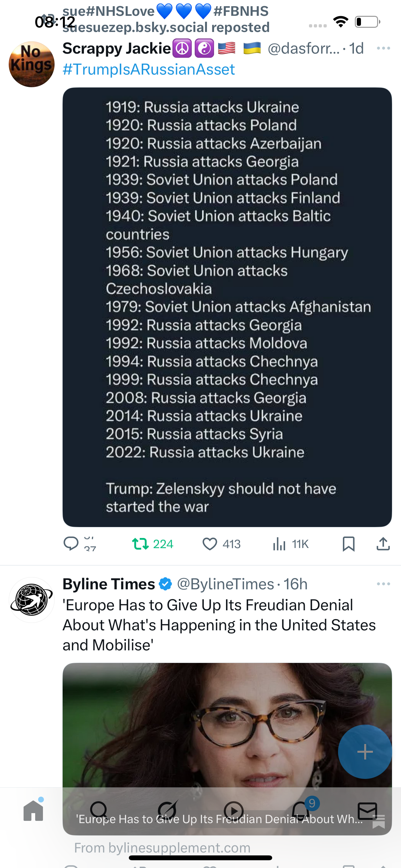
Task: Open the Byline Times profile name
Action: click(x=109, y=584)
